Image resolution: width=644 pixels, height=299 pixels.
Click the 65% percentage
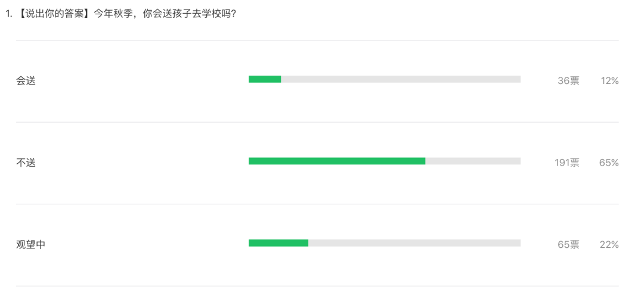click(609, 163)
